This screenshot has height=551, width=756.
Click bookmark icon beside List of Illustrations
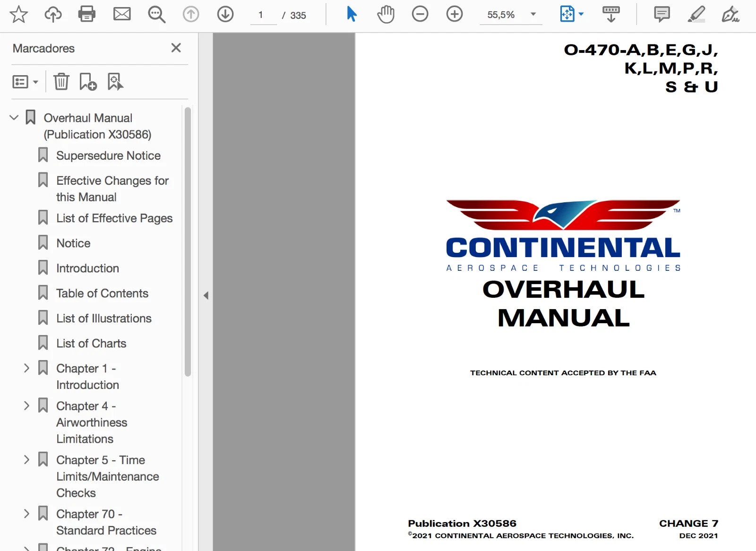(43, 318)
